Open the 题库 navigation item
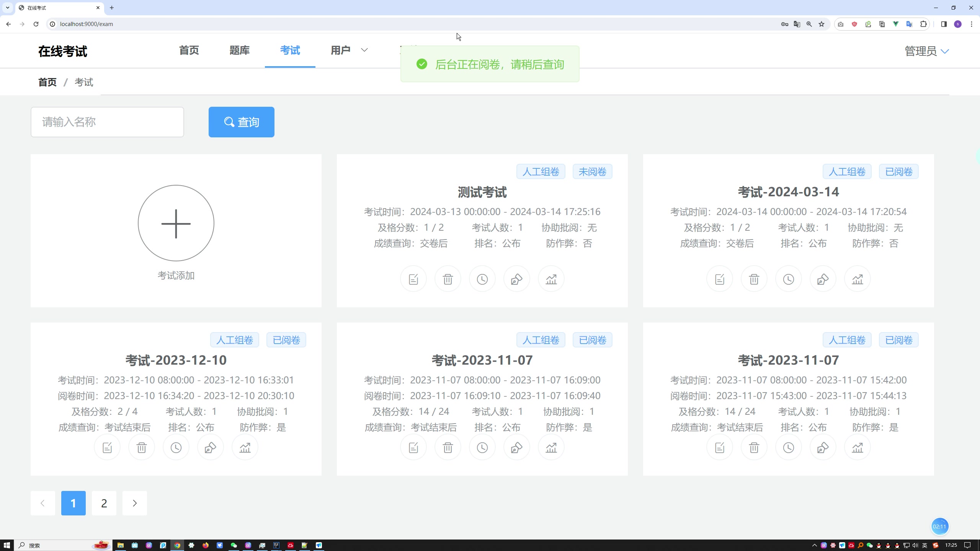 tap(240, 50)
